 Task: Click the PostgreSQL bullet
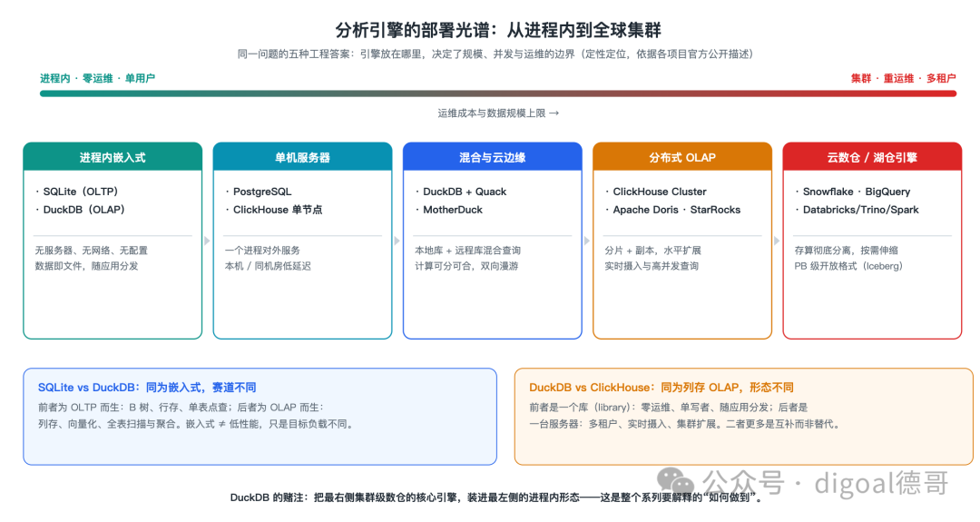tap(258, 192)
